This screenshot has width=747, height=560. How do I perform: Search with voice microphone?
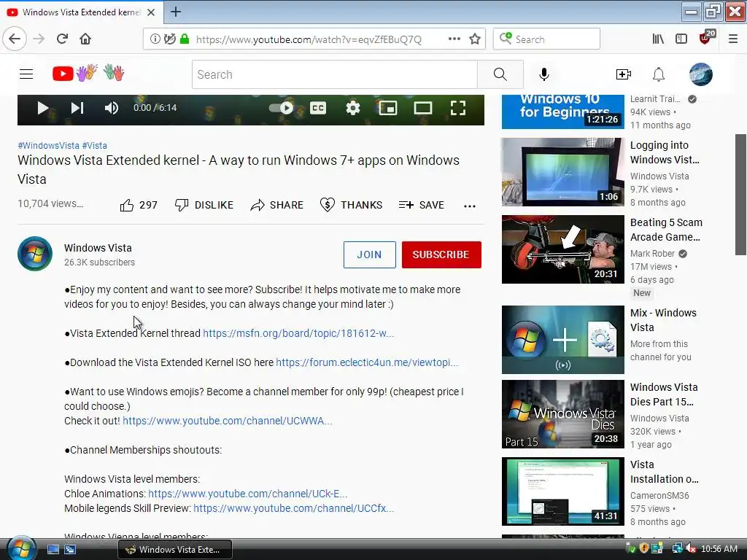tap(544, 74)
